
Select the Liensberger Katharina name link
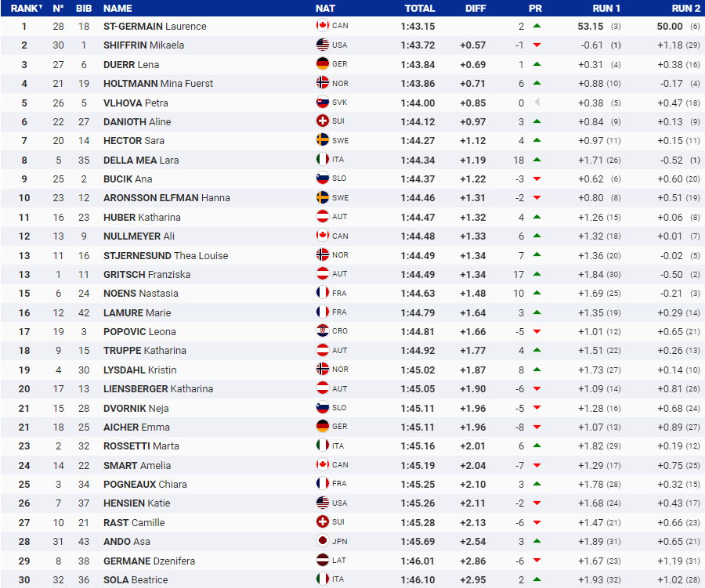tap(157, 389)
